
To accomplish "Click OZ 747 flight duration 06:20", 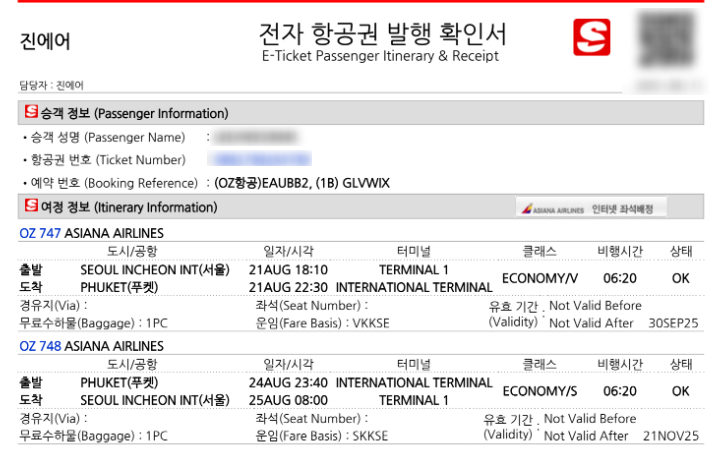I will 620,278.
